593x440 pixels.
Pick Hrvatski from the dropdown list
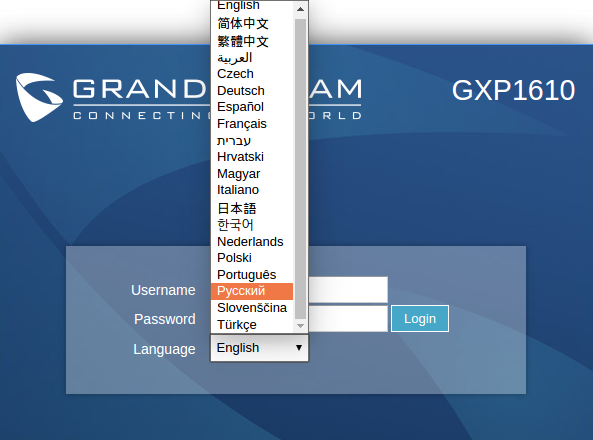coord(252,157)
